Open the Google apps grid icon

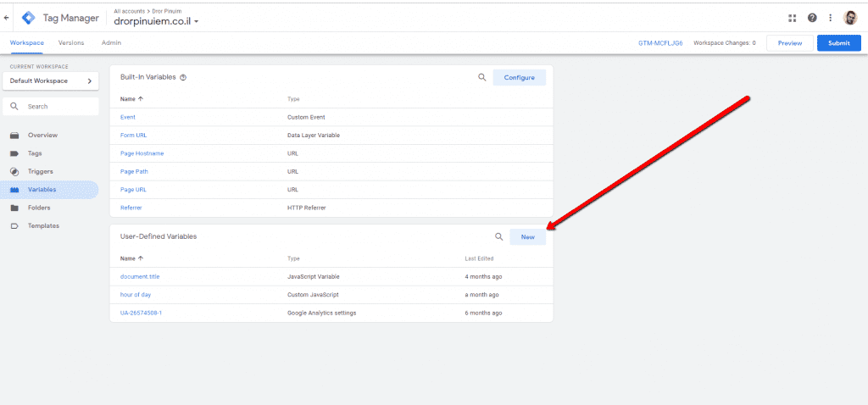pos(793,18)
